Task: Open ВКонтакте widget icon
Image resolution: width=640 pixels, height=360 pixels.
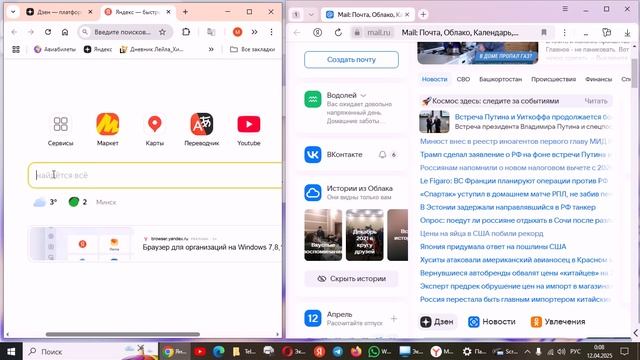Action: 313,155
